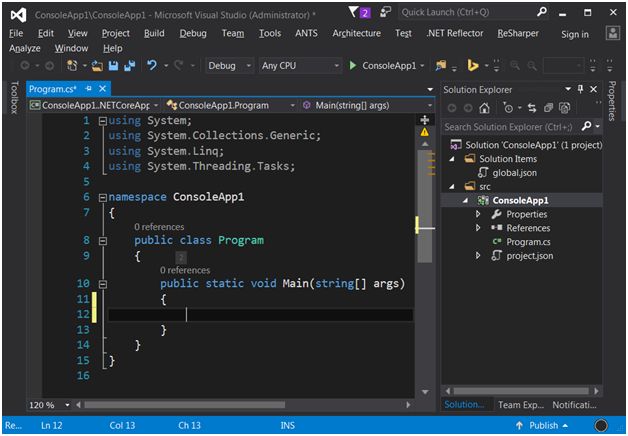Click the circular icon in status bar corner
Screen dimensions: 628x436
(602, 425)
